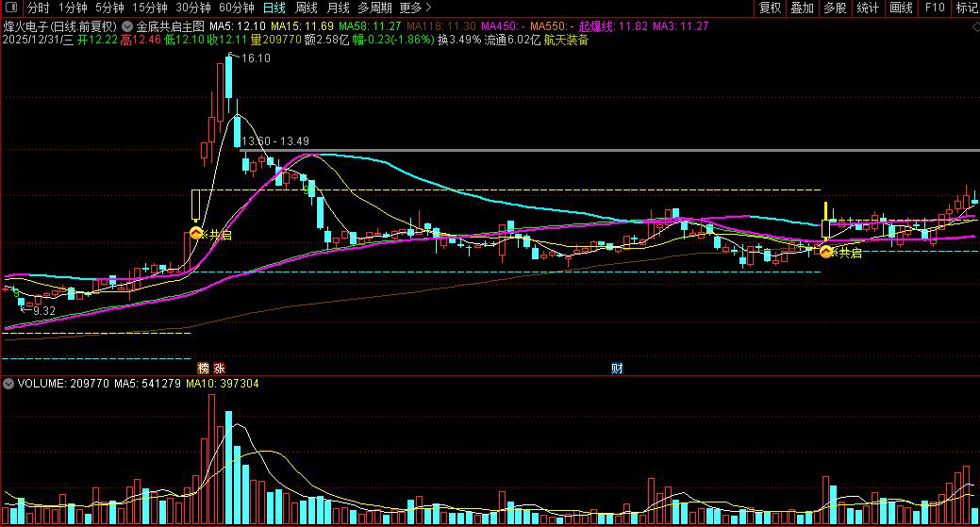Open F10 company info
The image size is (980, 527).
[x=935, y=8]
